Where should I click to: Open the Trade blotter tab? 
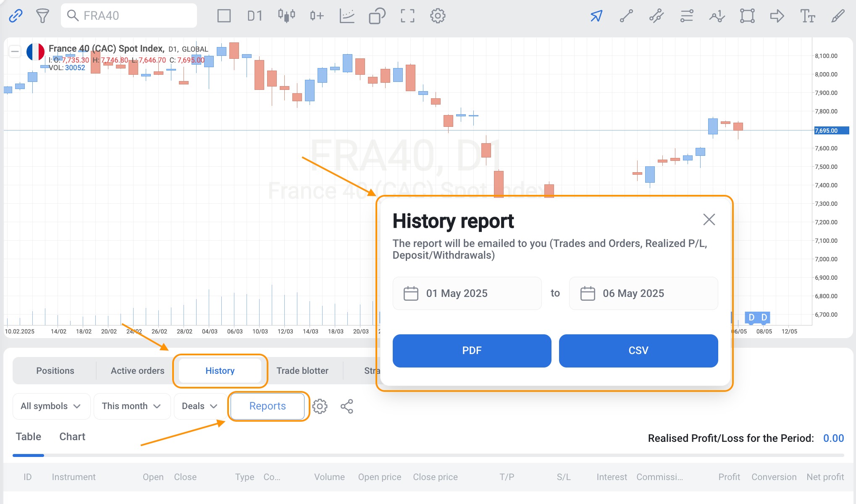[x=302, y=371]
